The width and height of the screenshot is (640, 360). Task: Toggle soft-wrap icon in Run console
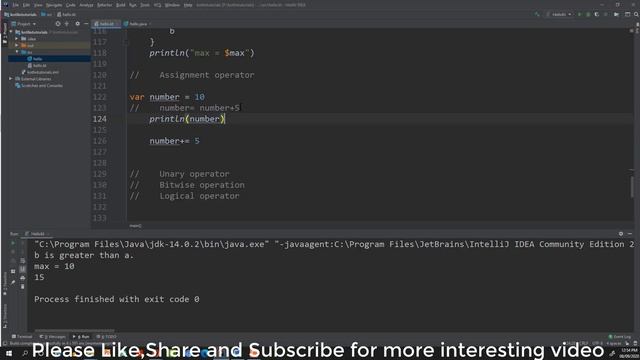tap(22, 260)
